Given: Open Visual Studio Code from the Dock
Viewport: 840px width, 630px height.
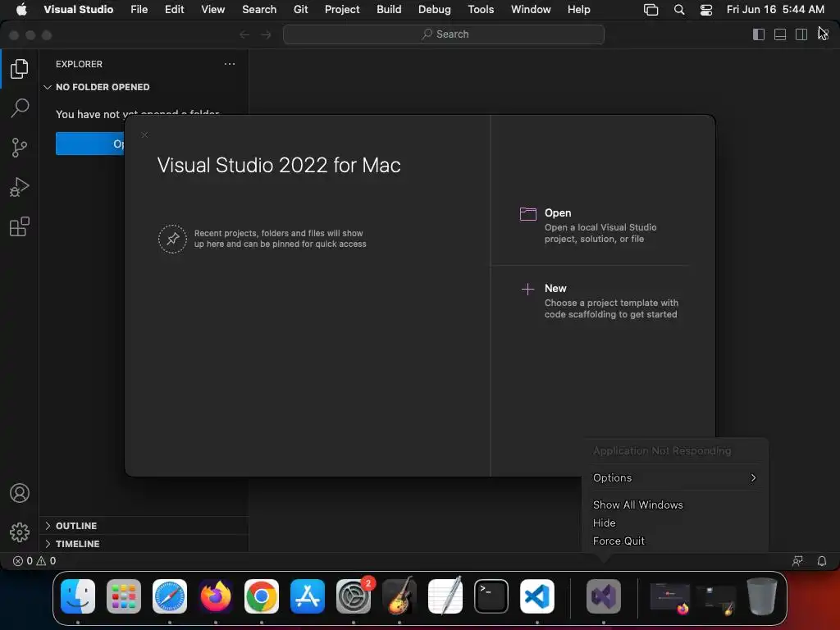Looking at the screenshot, I should pos(537,596).
